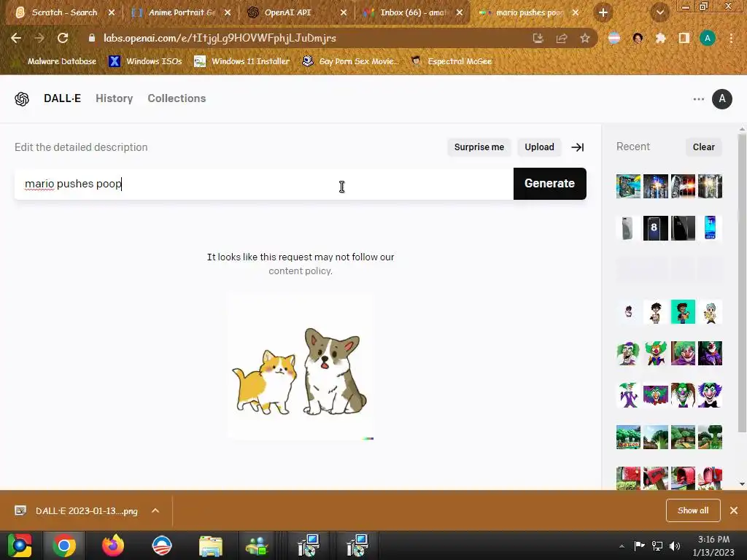Click the striped flag extension icon
The image size is (747, 560).
click(614, 38)
